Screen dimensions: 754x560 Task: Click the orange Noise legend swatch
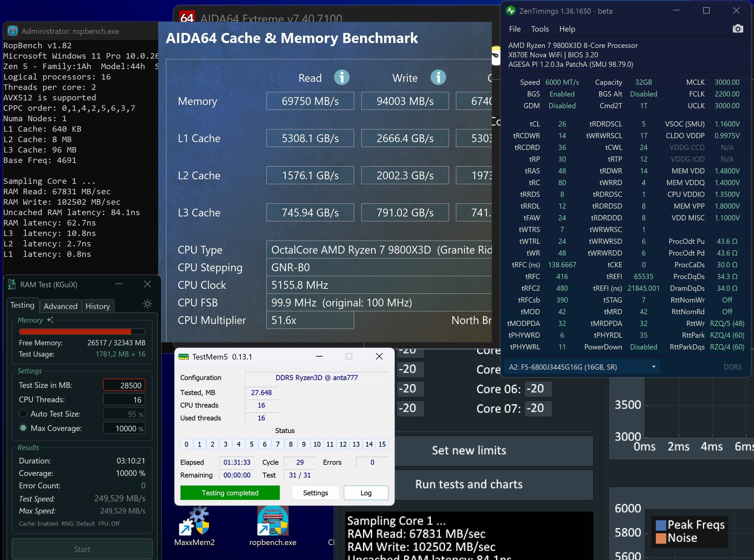click(x=661, y=538)
